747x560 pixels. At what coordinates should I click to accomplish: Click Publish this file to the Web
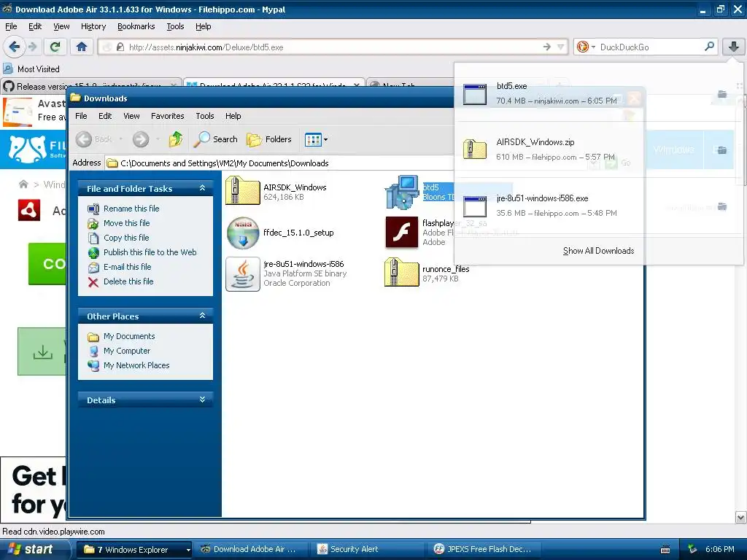[x=150, y=252]
